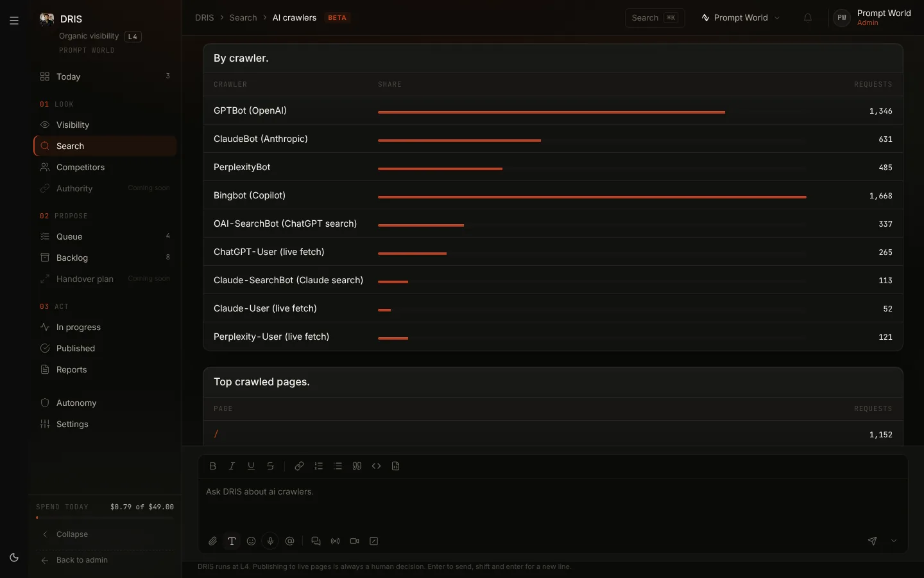The image size is (924, 578).
Task: Click the Search breadcrumb link
Action: (x=243, y=18)
